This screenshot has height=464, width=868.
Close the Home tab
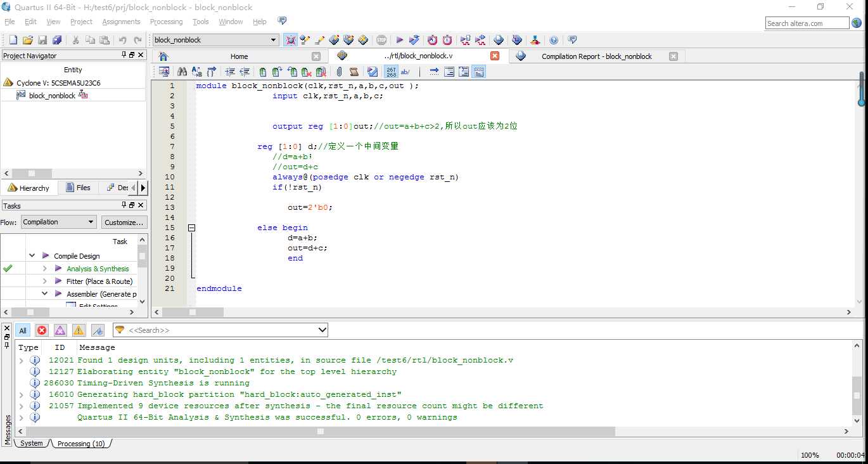coord(316,56)
